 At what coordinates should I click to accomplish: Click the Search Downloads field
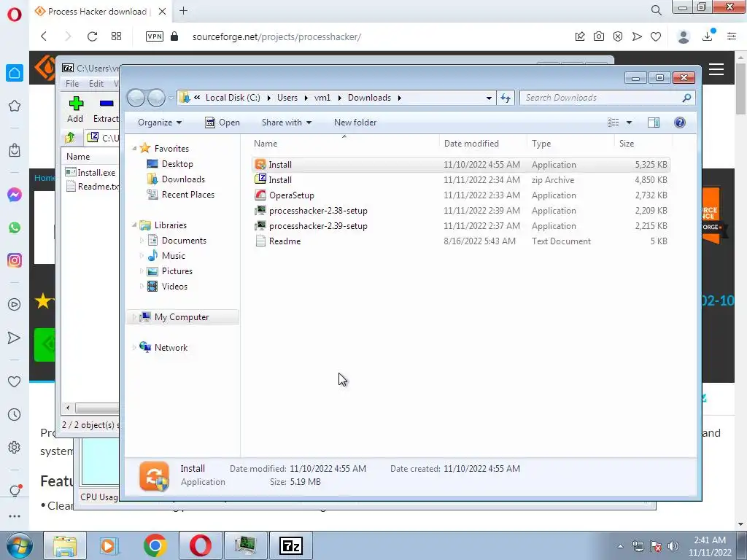point(608,98)
